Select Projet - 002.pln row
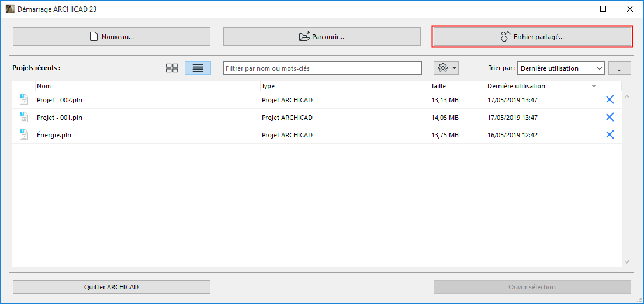 click(x=317, y=100)
